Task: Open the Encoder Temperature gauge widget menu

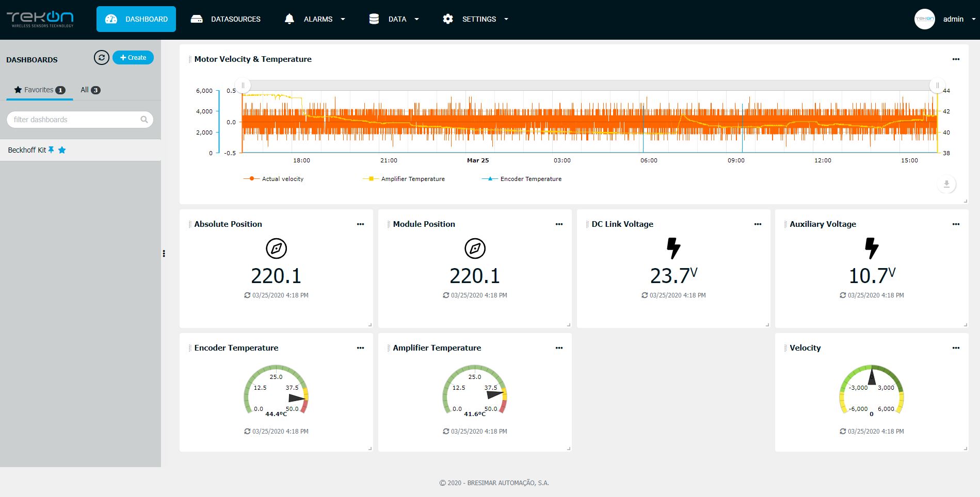Action: coord(360,348)
